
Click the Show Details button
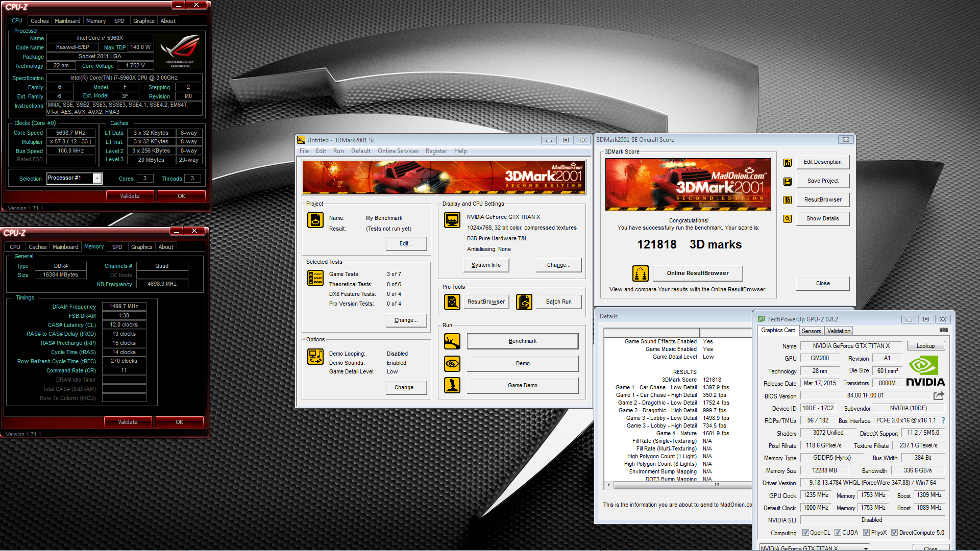[823, 219]
